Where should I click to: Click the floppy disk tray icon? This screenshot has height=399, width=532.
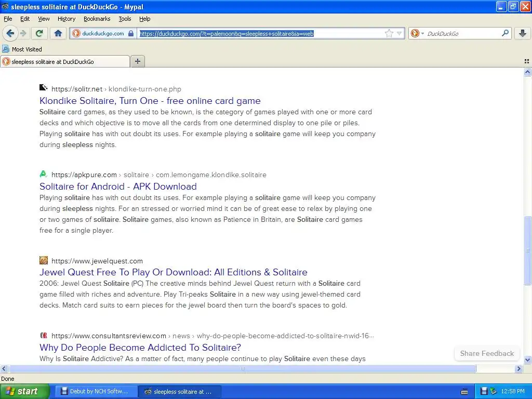coord(484,392)
